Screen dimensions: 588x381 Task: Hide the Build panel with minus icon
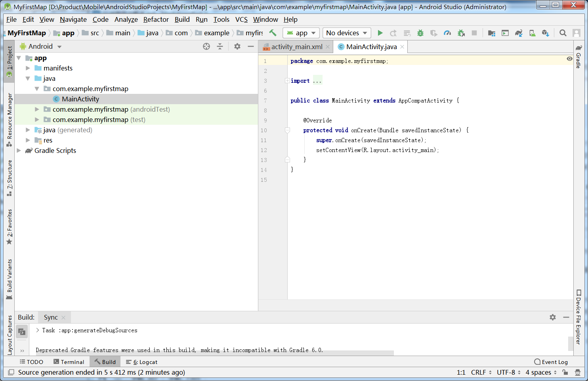pos(566,317)
